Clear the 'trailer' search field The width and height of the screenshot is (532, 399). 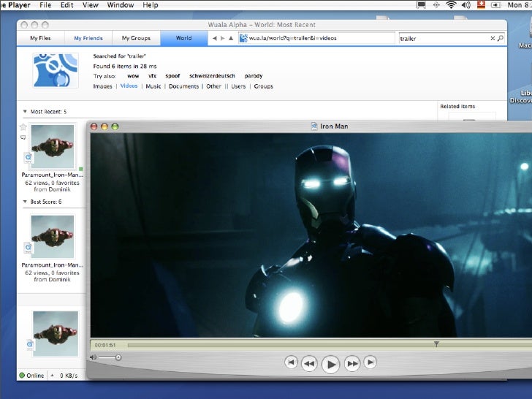coord(492,38)
